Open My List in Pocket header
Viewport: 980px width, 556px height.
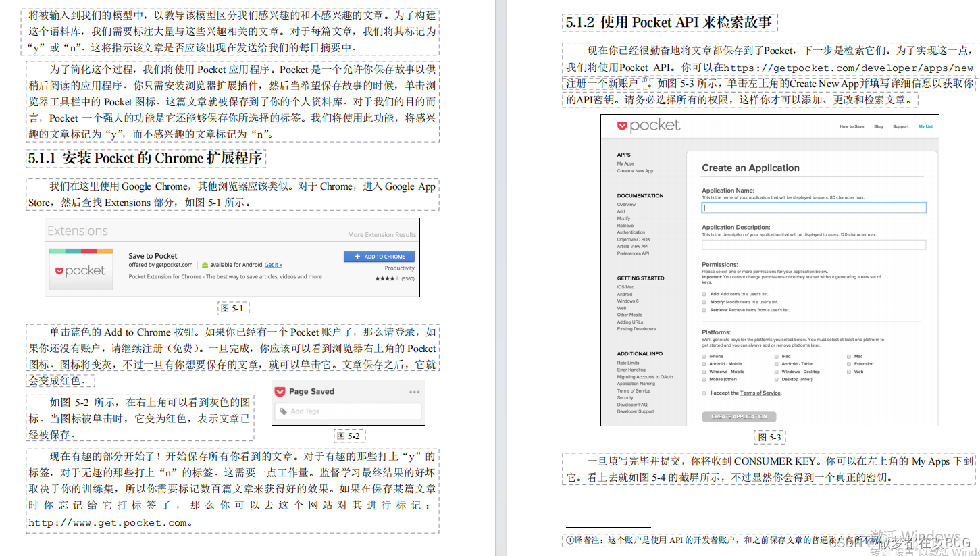[x=925, y=126]
